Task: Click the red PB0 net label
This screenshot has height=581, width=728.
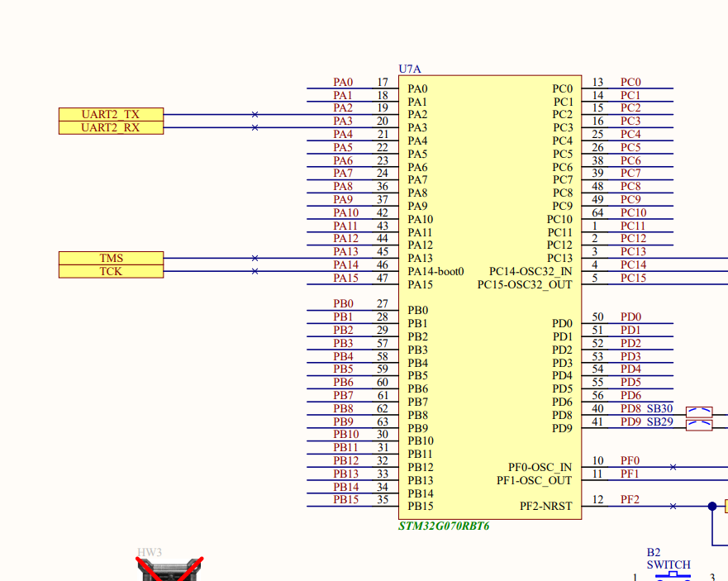Action: pyautogui.click(x=344, y=304)
